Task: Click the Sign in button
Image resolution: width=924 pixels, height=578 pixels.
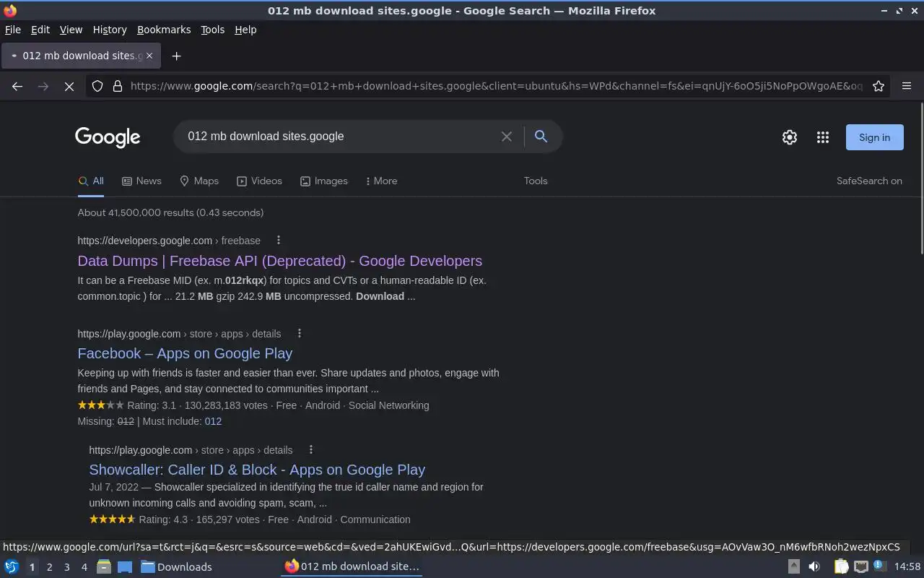Action: [x=874, y=137]
